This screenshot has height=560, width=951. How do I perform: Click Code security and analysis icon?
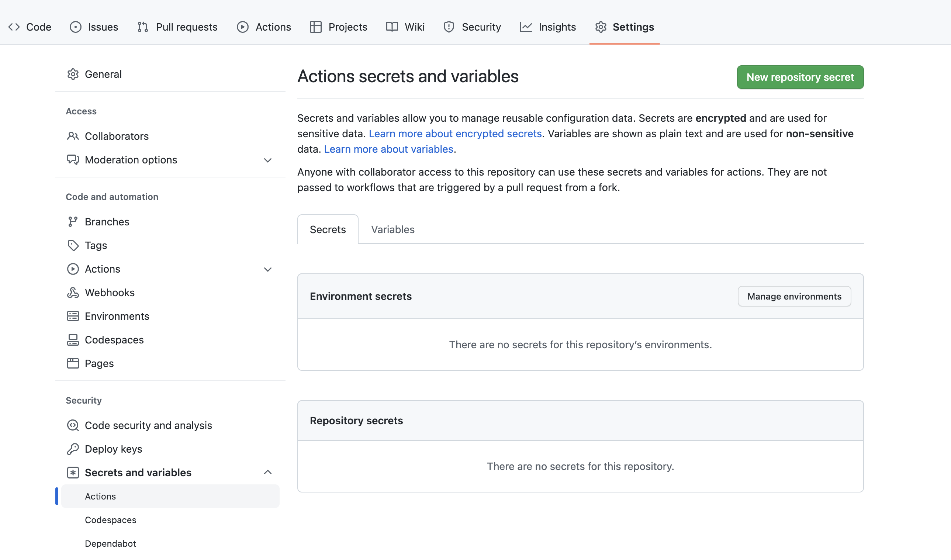73,425
